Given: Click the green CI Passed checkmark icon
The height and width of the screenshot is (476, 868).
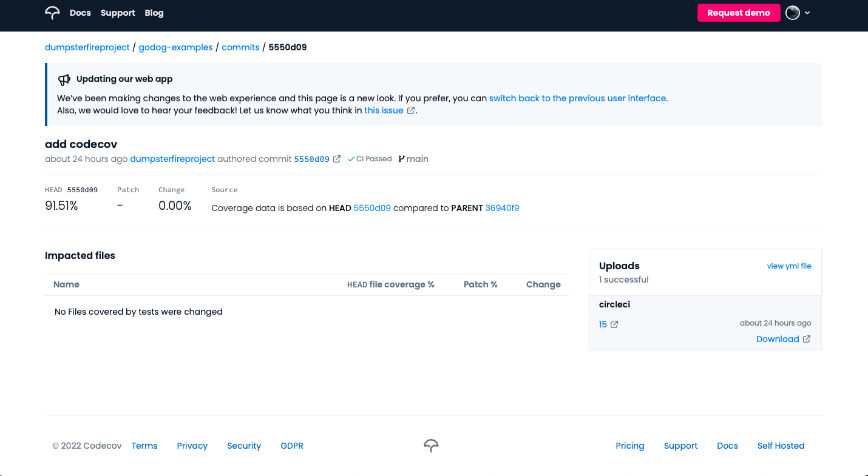Looking at the screenshot, I should coord(351,159).
